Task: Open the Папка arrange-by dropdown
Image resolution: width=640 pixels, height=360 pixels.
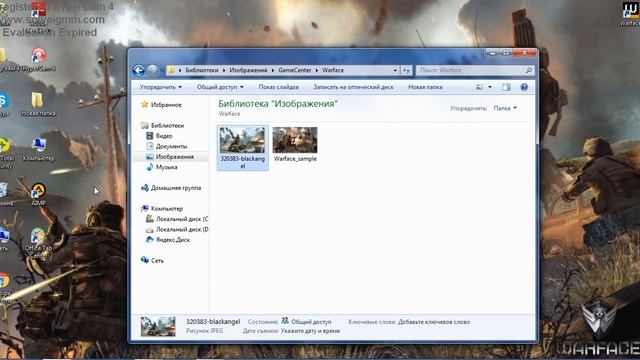Action: click(x=505, y=108)
